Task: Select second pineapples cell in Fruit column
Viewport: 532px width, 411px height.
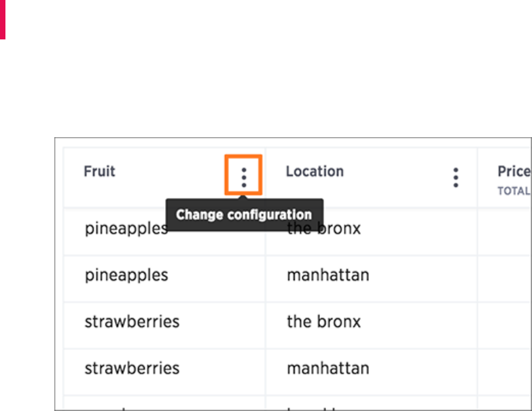Action: [x=126, y=275]
